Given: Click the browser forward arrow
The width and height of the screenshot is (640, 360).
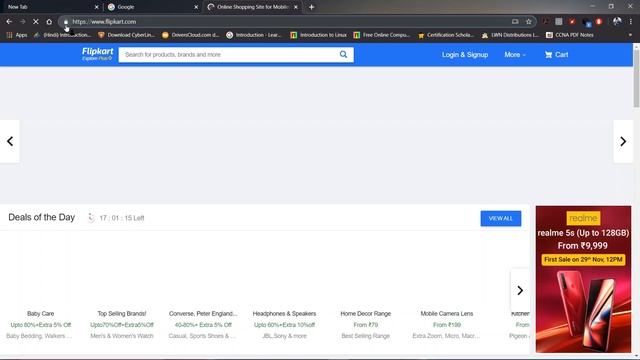Looking at the screenshot, I should coord(22,22).
